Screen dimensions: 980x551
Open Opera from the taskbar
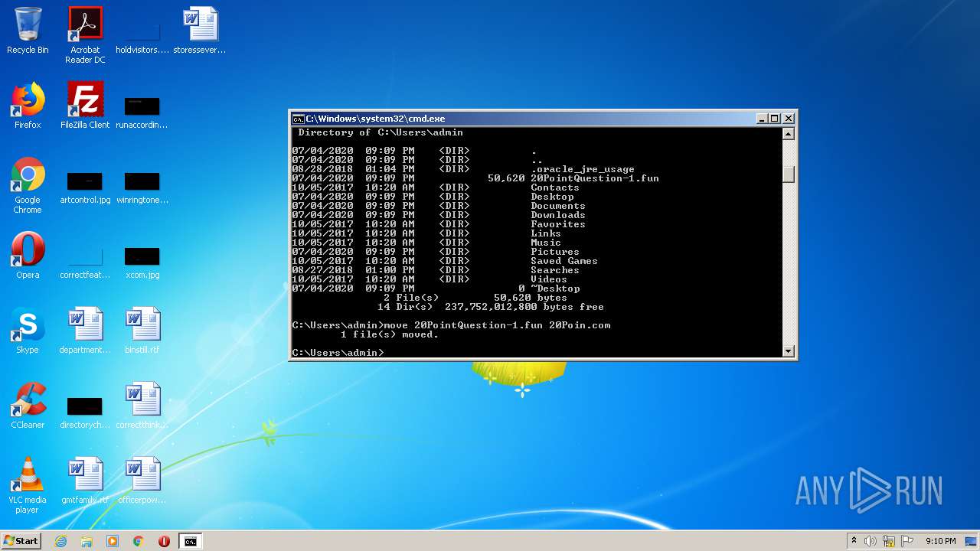[164, 541]
